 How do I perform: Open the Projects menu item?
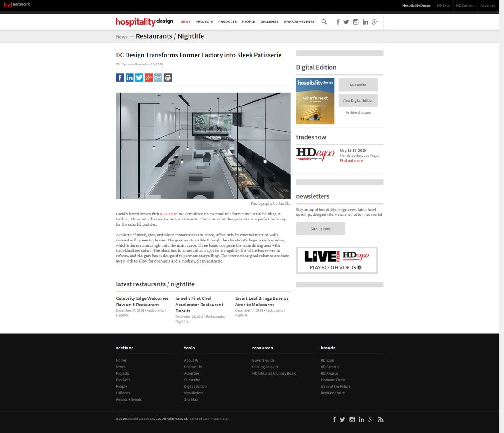(204, 22)
